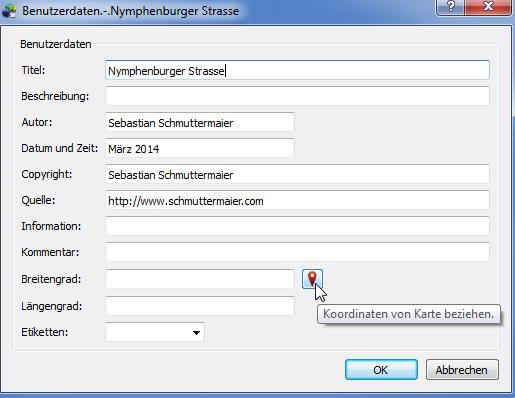
Task: Click the Copyright input field
Action: (297, 174)
